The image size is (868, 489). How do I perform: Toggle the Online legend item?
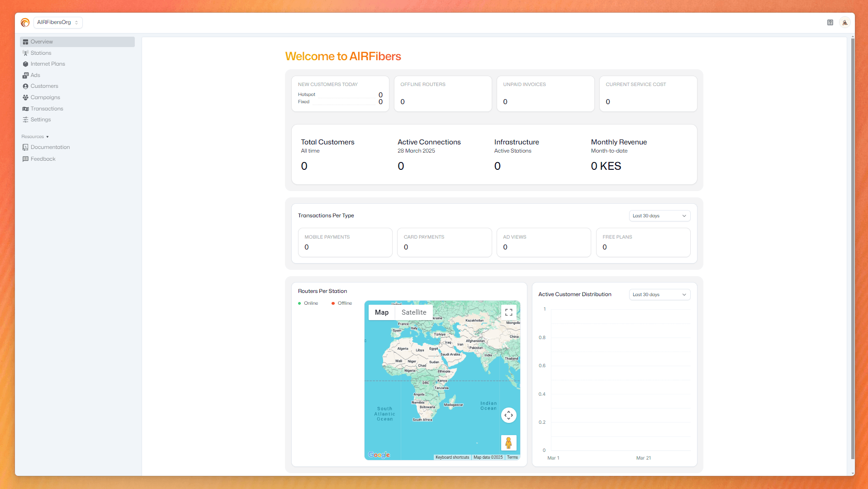(x=308, y=303)
